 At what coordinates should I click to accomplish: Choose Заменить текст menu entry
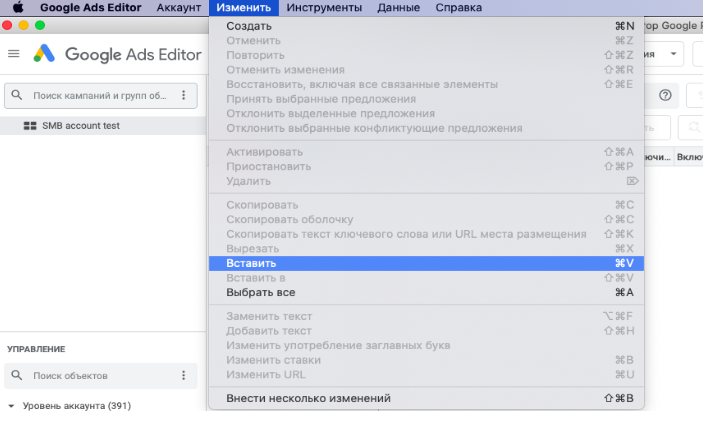coord(426,316)
